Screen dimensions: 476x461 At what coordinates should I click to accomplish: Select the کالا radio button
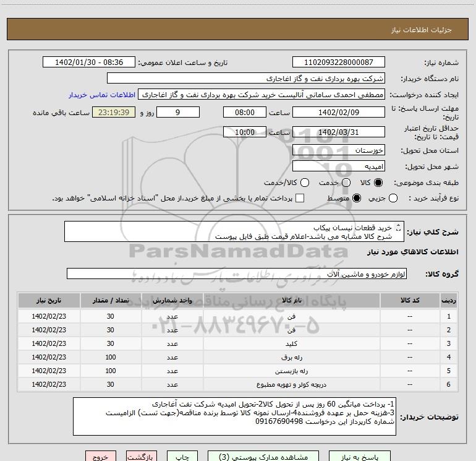[x=378, y=183]
